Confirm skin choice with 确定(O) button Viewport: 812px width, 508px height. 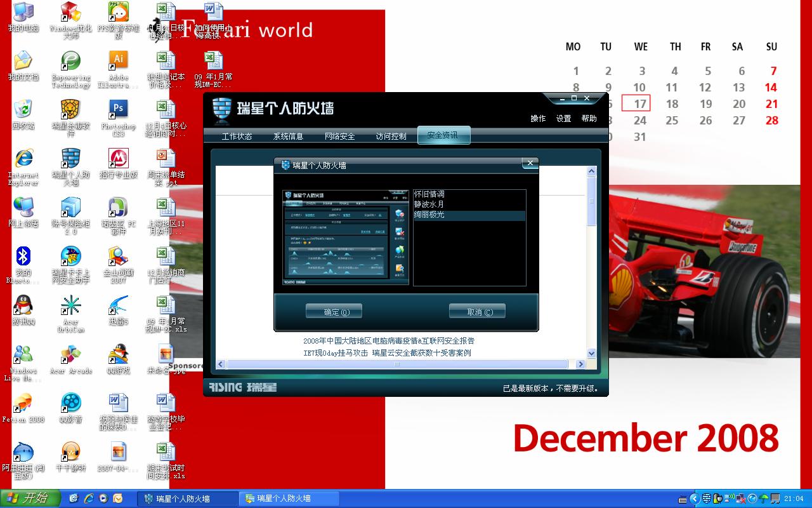tap(334, 312)
